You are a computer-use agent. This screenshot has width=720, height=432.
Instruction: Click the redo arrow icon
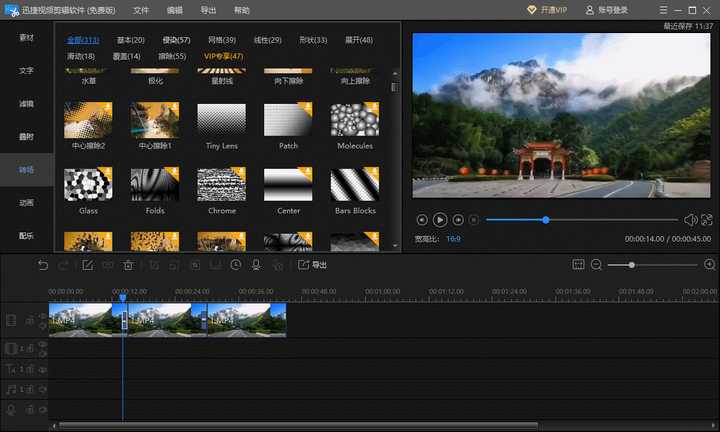[x=64, y=265]
